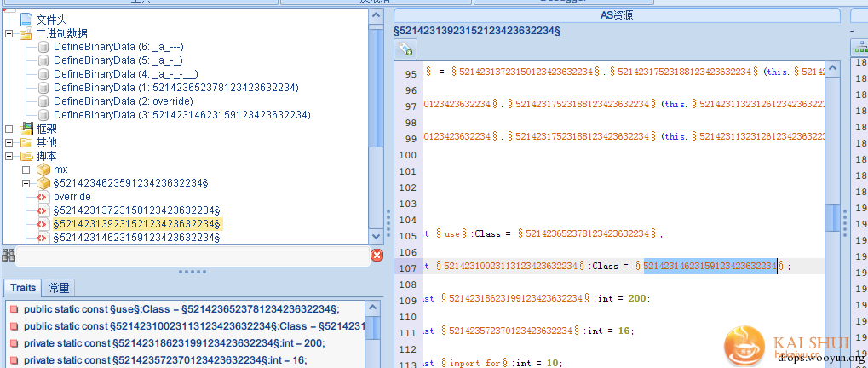Select DefineBinaryData (4: _a_-_-__) cylinder icon
The image size is (868, 368).
[43, 74]
